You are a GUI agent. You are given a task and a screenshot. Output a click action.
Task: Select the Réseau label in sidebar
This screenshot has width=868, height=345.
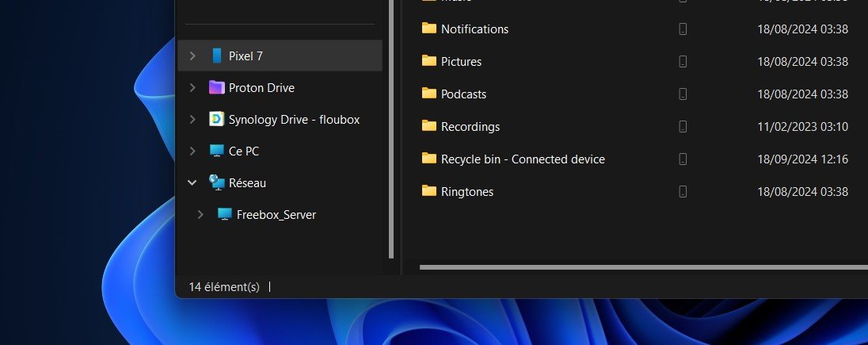pyautogui.click(x=247, y=182)
